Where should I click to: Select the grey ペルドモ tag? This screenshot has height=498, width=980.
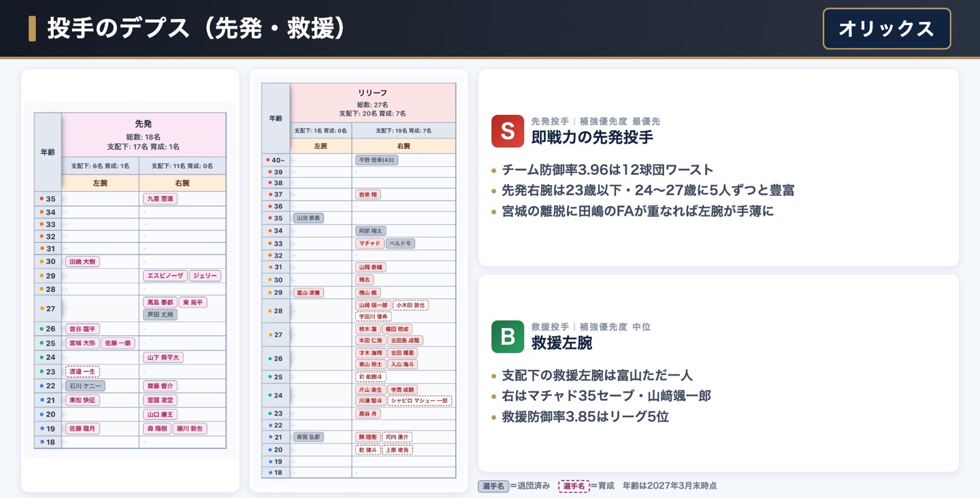point(400,243)
